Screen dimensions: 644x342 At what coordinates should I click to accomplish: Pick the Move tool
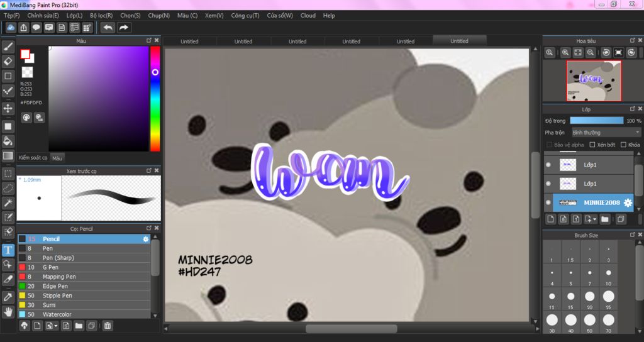pos(8,108)
